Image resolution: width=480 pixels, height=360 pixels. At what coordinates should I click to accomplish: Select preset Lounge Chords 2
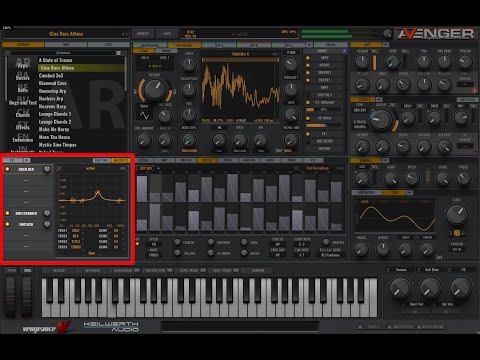click(55, 122)
